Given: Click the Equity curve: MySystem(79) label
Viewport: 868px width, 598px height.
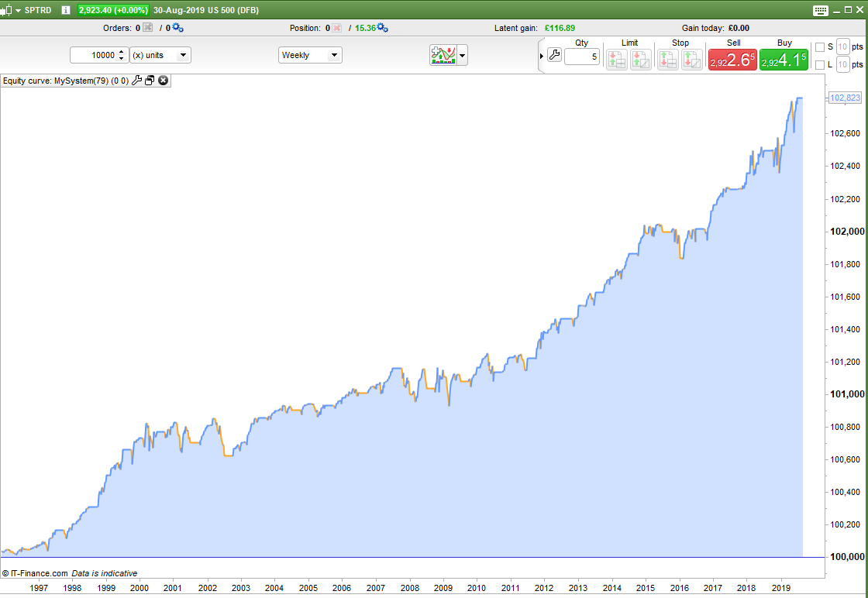Looking at the screenshot, I should pyautogui.click(x=65, y=81).
